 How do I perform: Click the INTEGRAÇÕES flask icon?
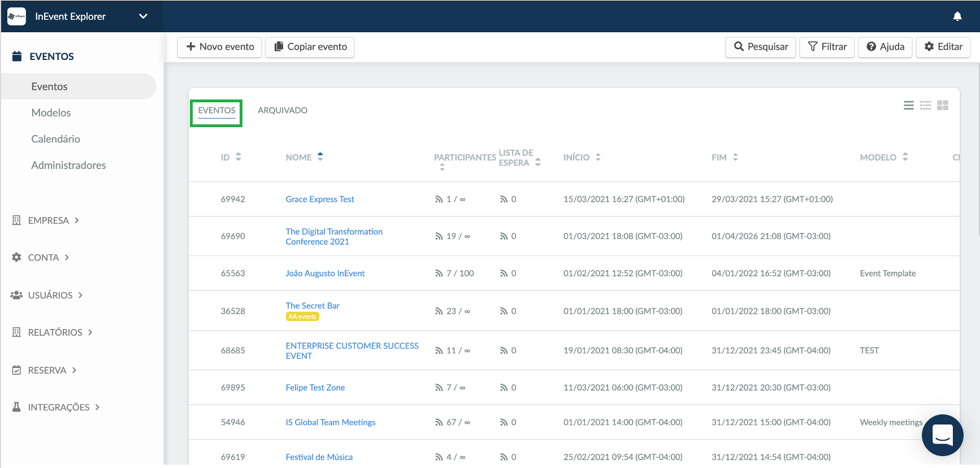(16, 407)
